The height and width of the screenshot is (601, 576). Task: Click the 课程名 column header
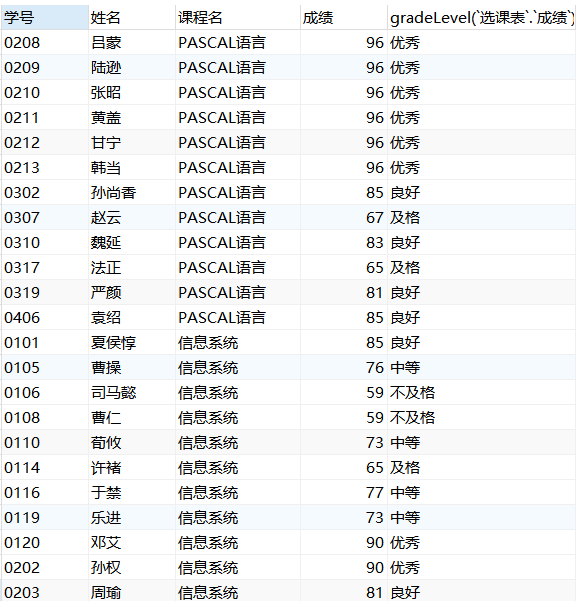238,18
